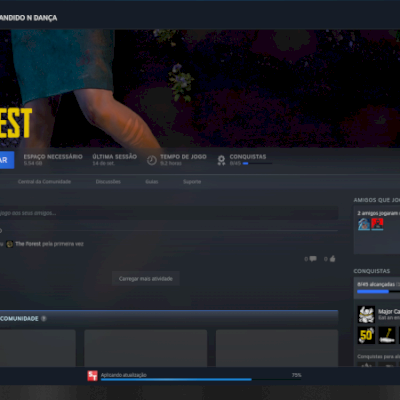Open The Forest link in activity entry
The width and height of the screenshot is (400, 400).
tap(28, 244)
